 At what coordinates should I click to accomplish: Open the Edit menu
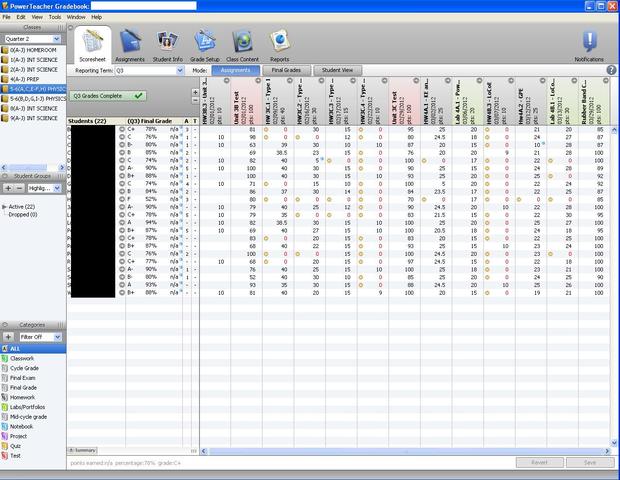pyautogui.click(x=21, y=17)
